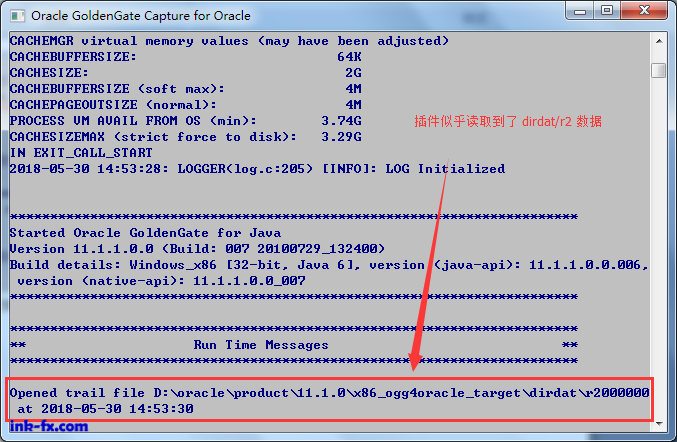Image resolution: width=677 pixels, height=442 pixels.
Task: Click the scrollbar down arrow
Action: [x=659, y=423]
